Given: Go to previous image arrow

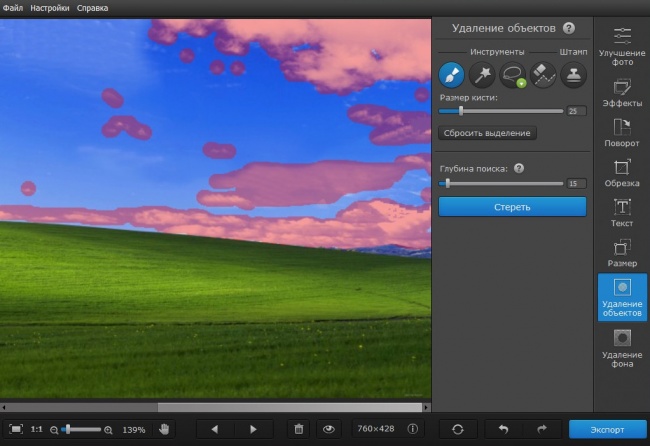Looking at the screenshot, I should [215, 429].
